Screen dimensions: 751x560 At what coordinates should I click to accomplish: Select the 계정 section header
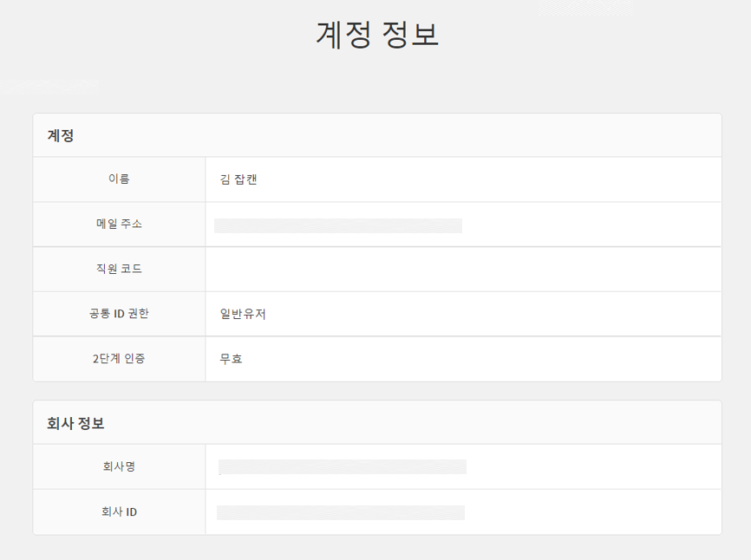[x=61, y=136]
